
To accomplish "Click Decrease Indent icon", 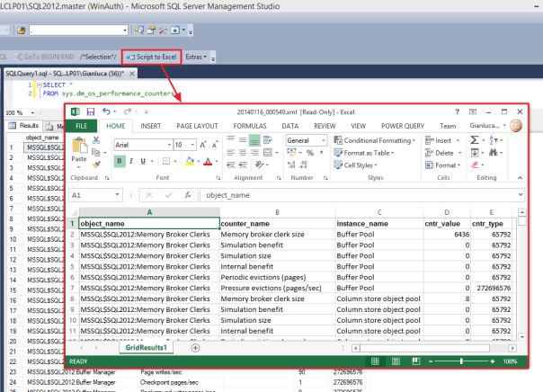I will pos(231,165).
